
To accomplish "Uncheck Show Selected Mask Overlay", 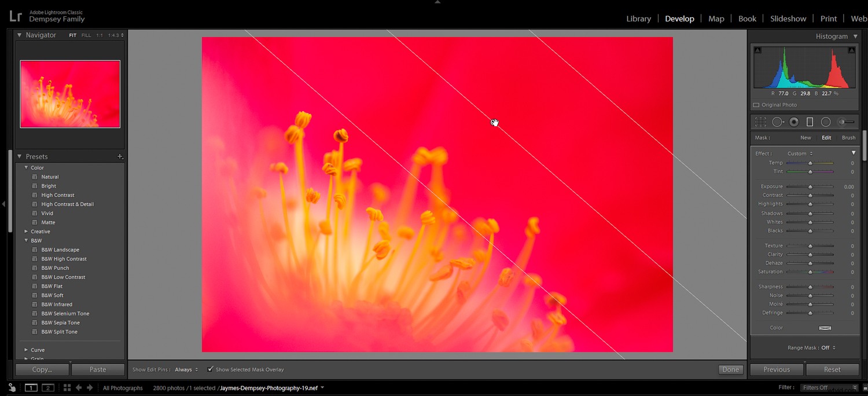I will (x=211, y=369).
